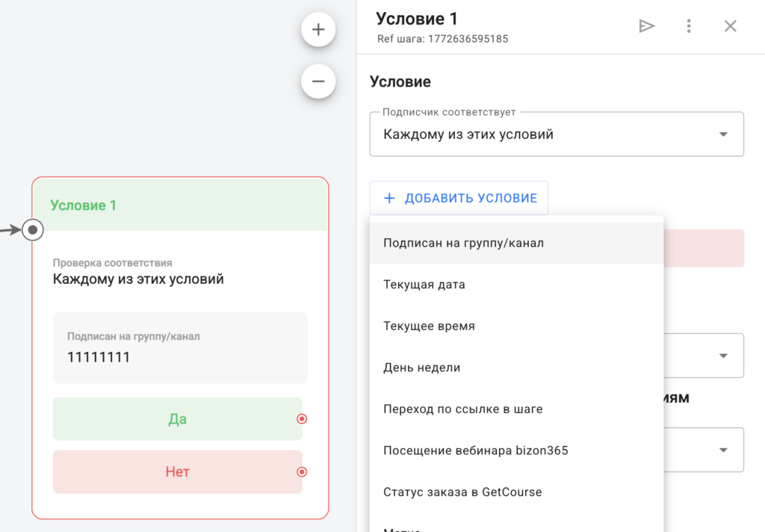Choose Статус заказа в GetCourse
The image size is (765, 532).
click(x=462, y=492)
